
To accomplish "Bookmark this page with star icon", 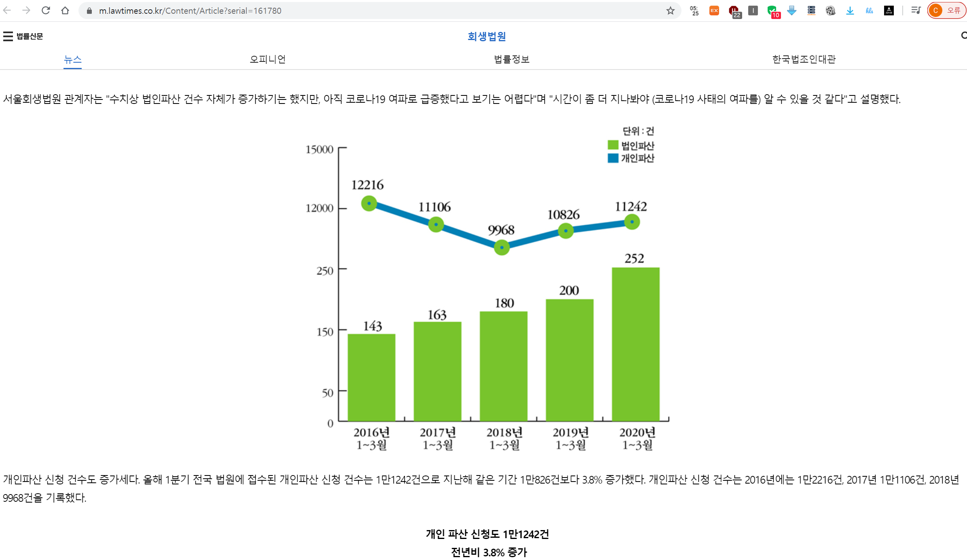I will [670, 11].
